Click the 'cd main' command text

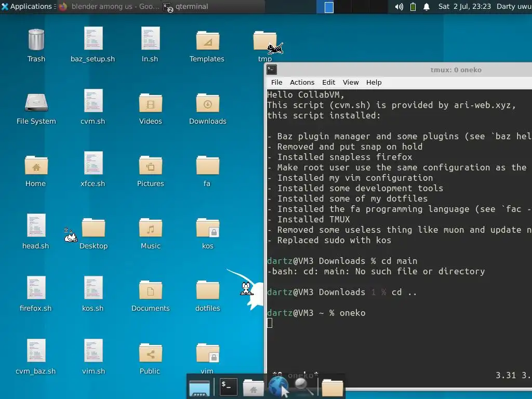[x=400, y=261]
